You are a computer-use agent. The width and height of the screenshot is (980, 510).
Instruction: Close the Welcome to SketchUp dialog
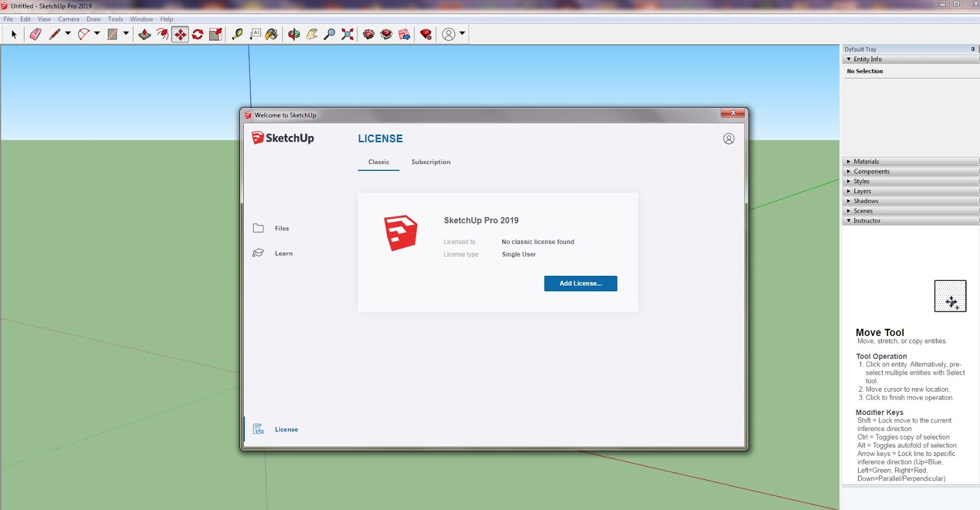pyautogui.click(x=733, y=113)
